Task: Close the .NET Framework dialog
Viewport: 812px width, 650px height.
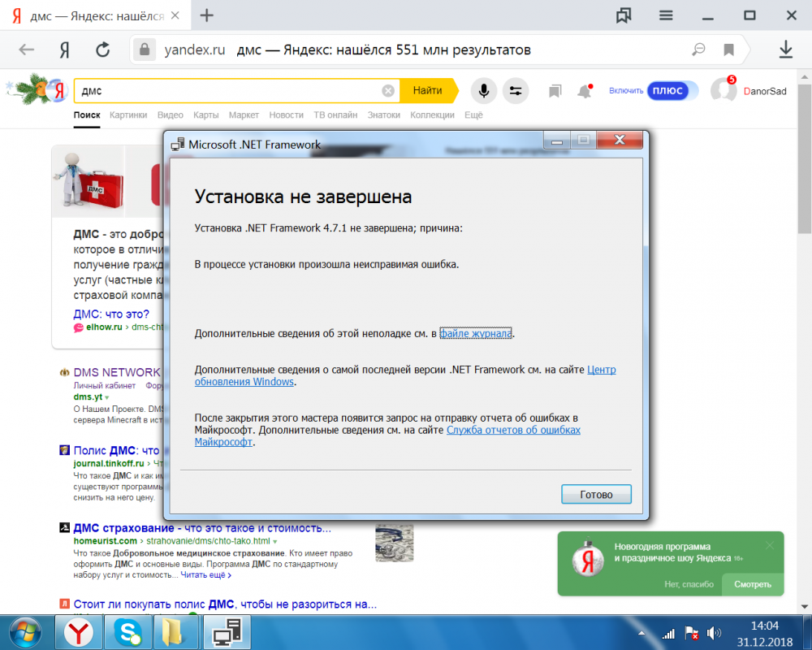Action: tap(620, 140)
